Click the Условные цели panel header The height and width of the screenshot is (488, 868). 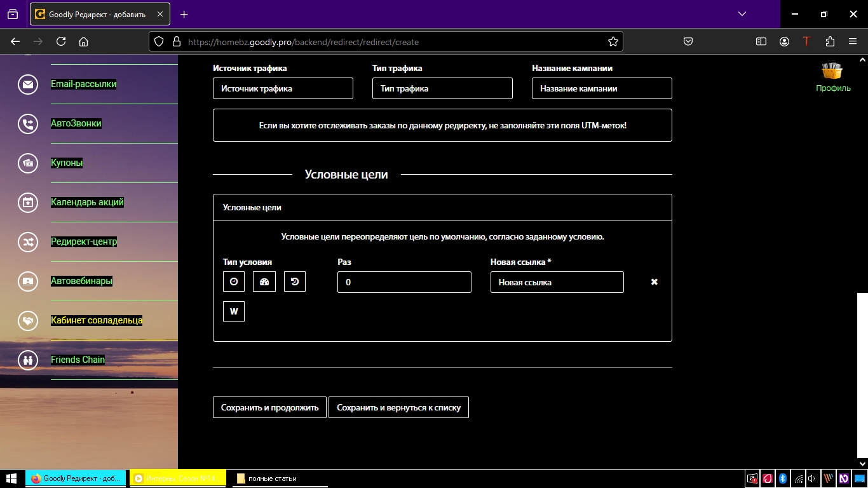[442, 207]
